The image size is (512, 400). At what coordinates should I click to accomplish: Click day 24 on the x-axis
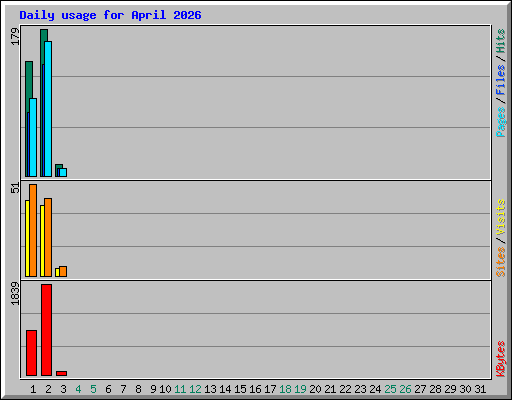coord(375,389)
